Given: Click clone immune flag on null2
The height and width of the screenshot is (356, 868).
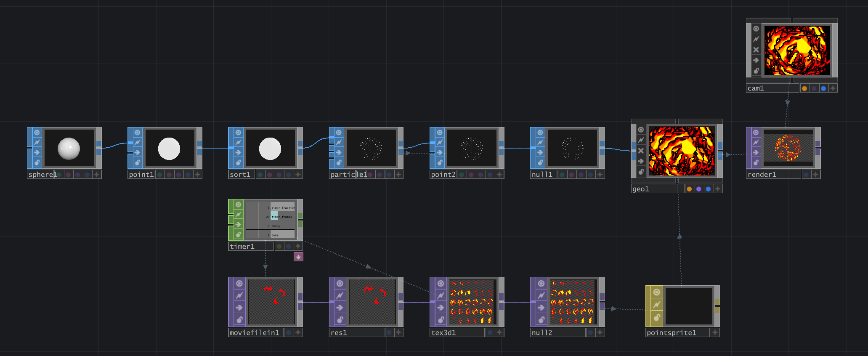Looking at the screenshot, I should pyautogui.click(x=541, y=295).
